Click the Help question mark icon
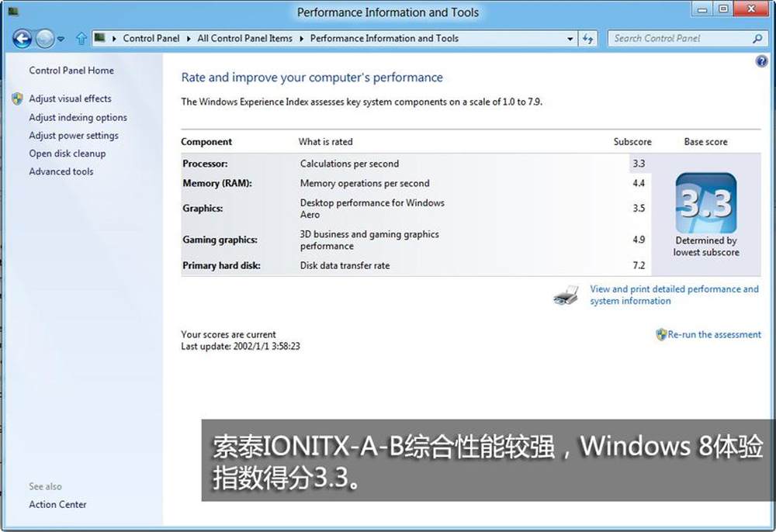Image resolution: width=776 pixels, height=532 pixels. [761, 61]
